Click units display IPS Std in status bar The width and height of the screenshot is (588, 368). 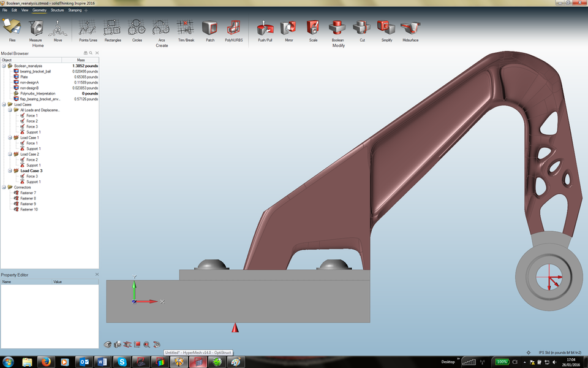click(x=560, y=353)
